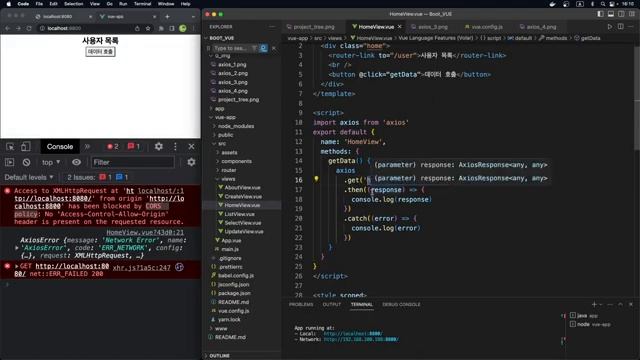Open the Terminal menu in the macOS menu bar
640x360 pixels.
(x=142, y=4)
